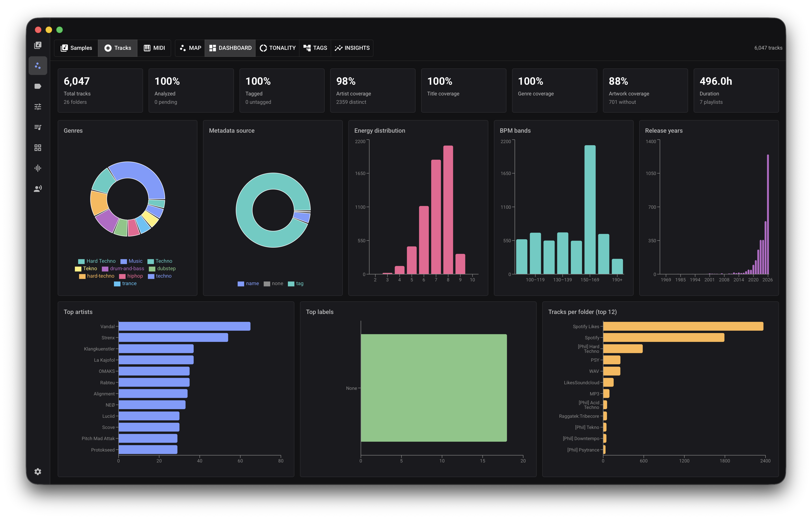
Task: Open the grid widgets sidebar icon
Action: [x=38, y=148]
